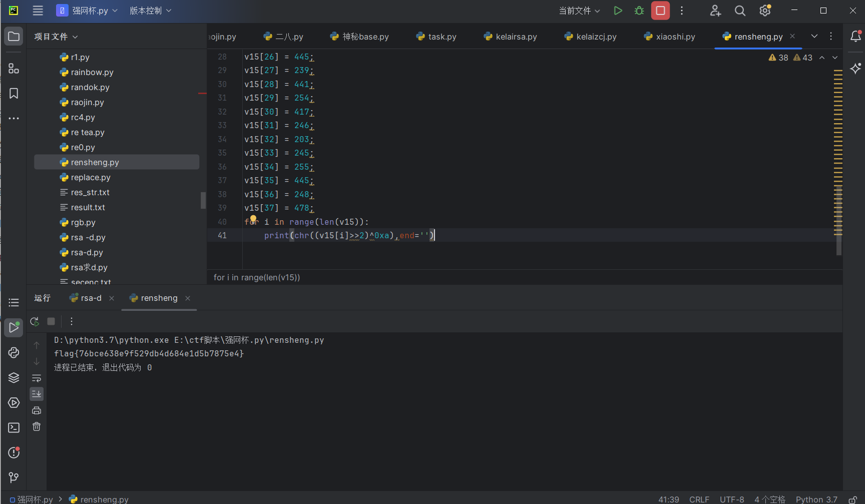Jump to next highlighted problem arrow

click(835, 58)
